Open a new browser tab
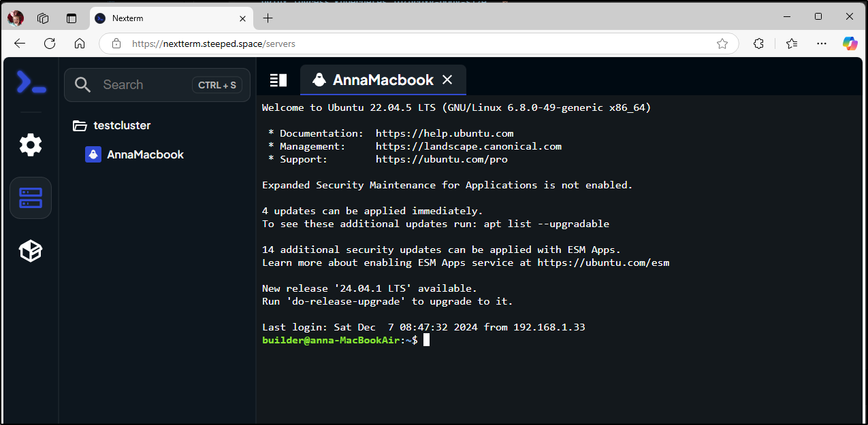Screen dimensions: 868x425 [x=268, y=18]
